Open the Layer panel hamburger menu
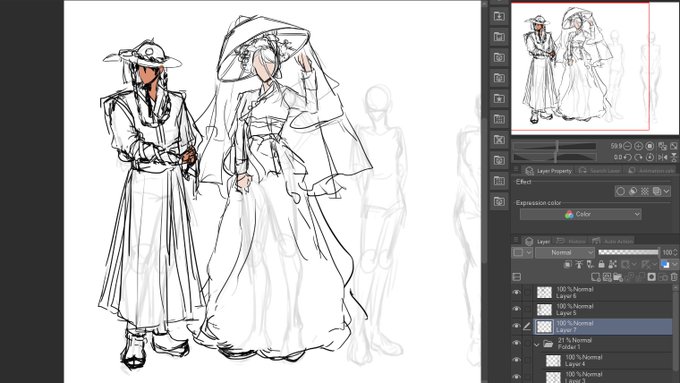The height and width of the screenshot is (383, 680). click(x=516, y=240)
